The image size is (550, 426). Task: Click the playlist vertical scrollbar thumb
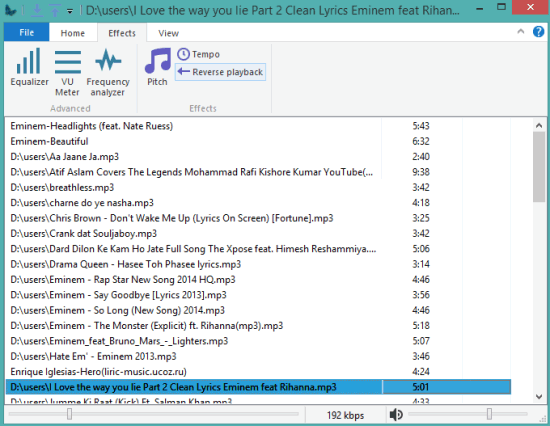[x=539, y=167]
